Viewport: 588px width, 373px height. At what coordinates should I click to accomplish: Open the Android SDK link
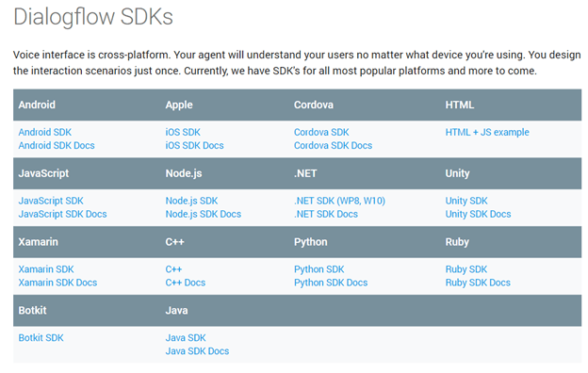[45, 132]
